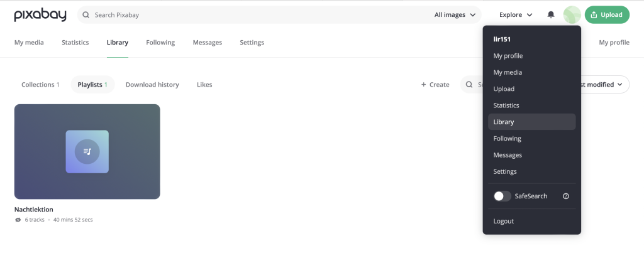Open My profile link at page right
Screen dimensions: 644x258
tap(614, 42)
